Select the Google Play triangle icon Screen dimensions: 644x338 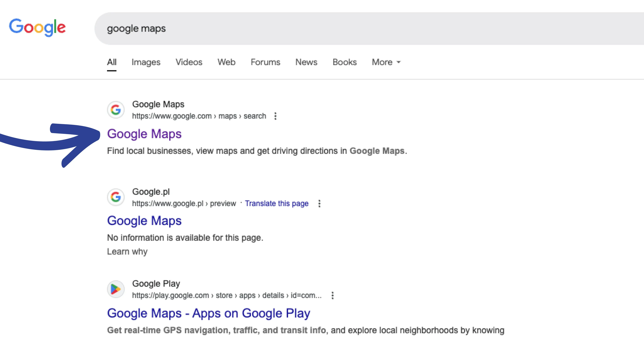point(115,289)
